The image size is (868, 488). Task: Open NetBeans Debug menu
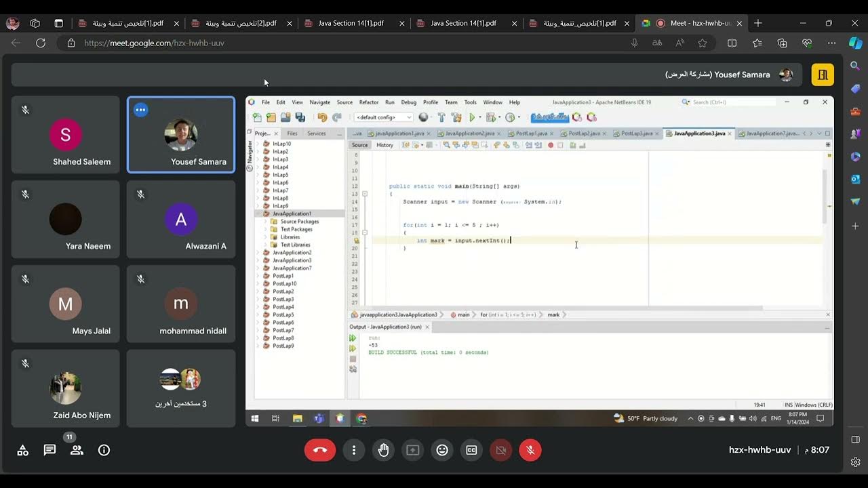[409, 102]
